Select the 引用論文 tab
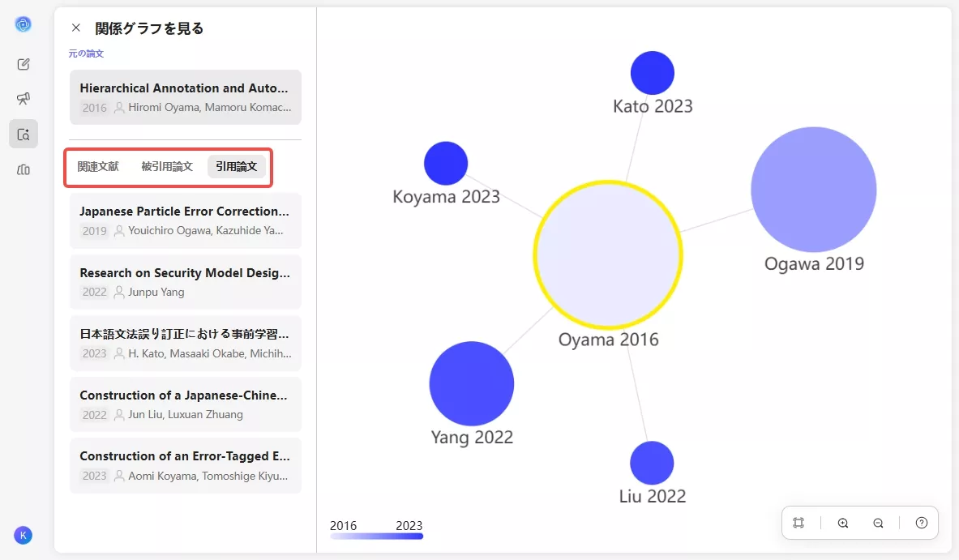 [237, 166]
